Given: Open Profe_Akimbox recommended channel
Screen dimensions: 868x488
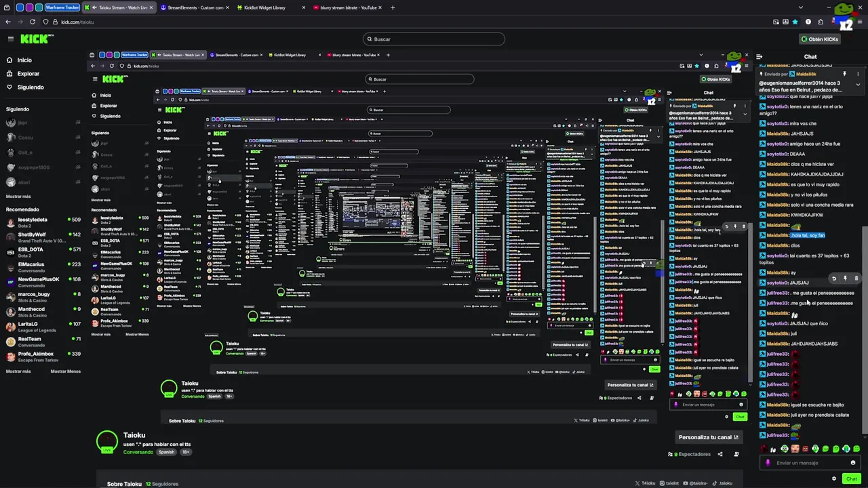Looking at the screenshot, I should (42, 356).
